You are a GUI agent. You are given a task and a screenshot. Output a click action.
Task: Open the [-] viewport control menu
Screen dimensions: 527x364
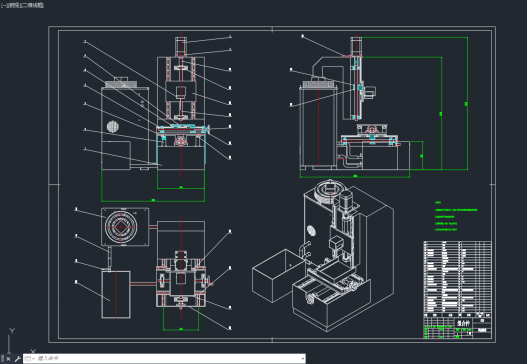pos(3,5)
